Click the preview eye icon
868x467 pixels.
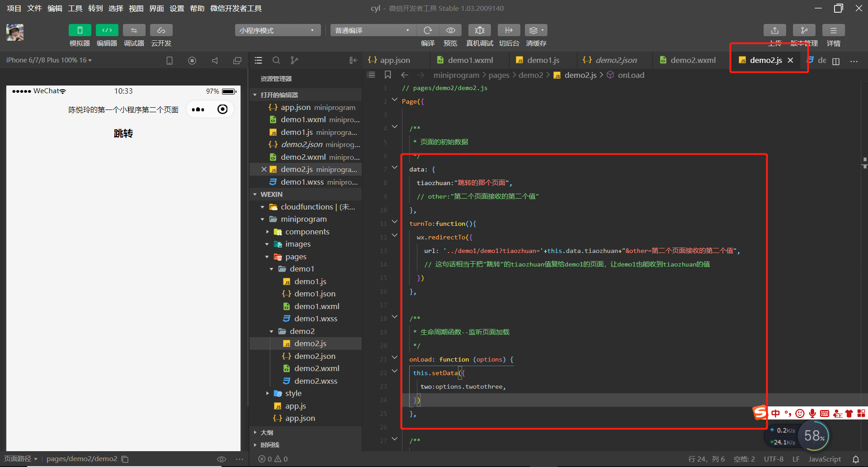pyautogui.click(x=450, y=30)
